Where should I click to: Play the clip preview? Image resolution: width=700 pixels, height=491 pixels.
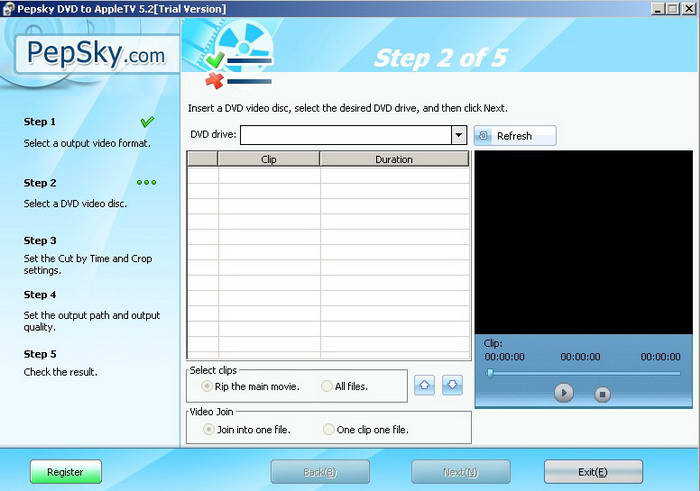pos(564,393)
